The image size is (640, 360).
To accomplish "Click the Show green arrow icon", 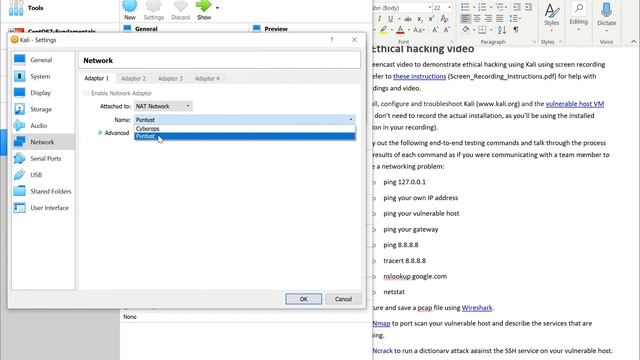I will point(203,6).
